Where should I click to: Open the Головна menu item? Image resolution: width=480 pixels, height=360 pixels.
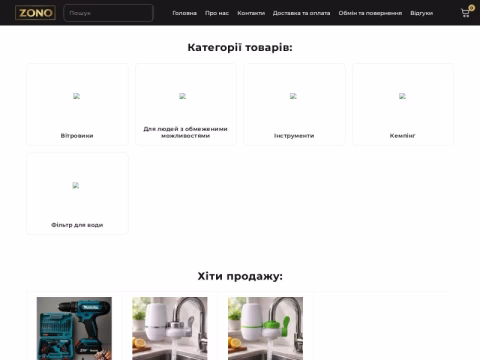(184, 13)
